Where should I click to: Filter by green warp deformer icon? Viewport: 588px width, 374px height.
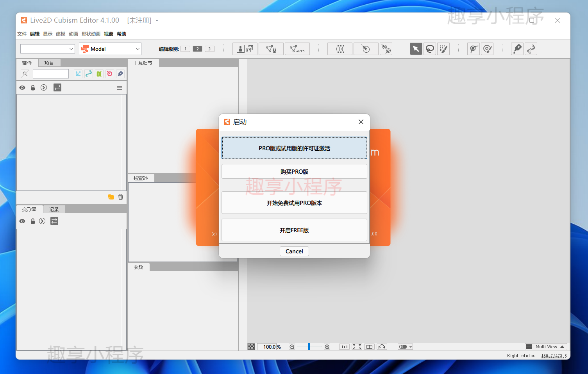99,74
